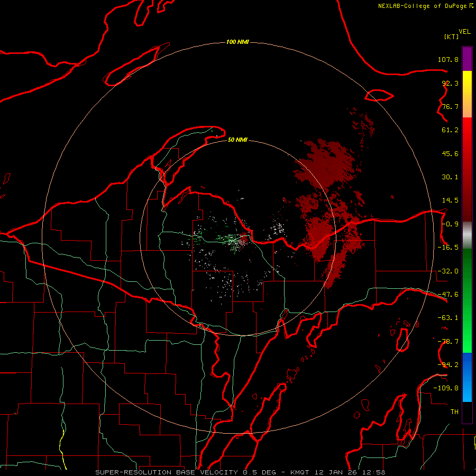This screenshot has height=476, width=476.
Task: Click the bright green color bar segment
Action: point(467,300)
